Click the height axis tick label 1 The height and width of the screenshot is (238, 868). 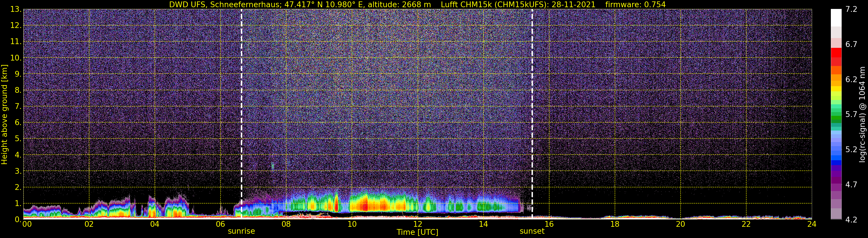point(18,203)
